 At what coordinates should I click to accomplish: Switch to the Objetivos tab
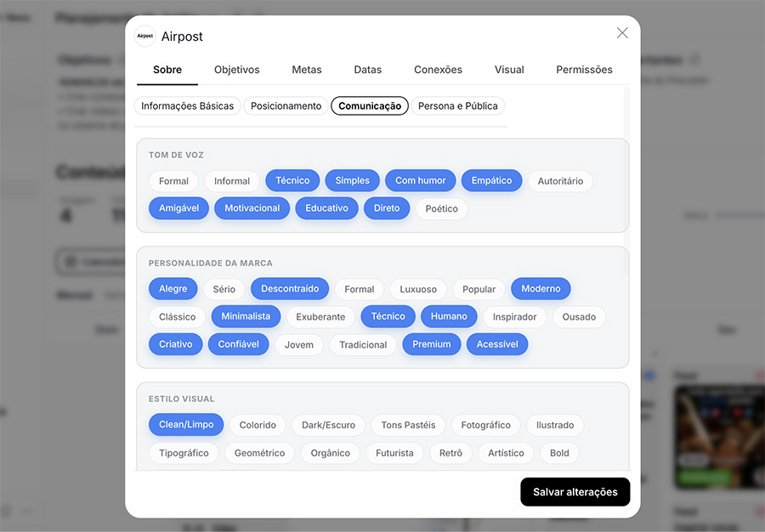pos(236,70)
